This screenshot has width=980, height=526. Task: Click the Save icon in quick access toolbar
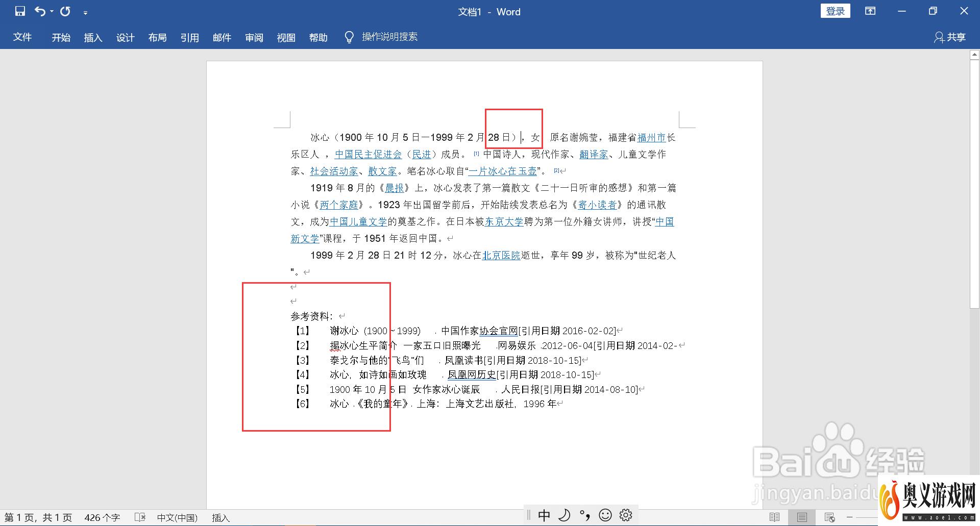pos(20,11)
